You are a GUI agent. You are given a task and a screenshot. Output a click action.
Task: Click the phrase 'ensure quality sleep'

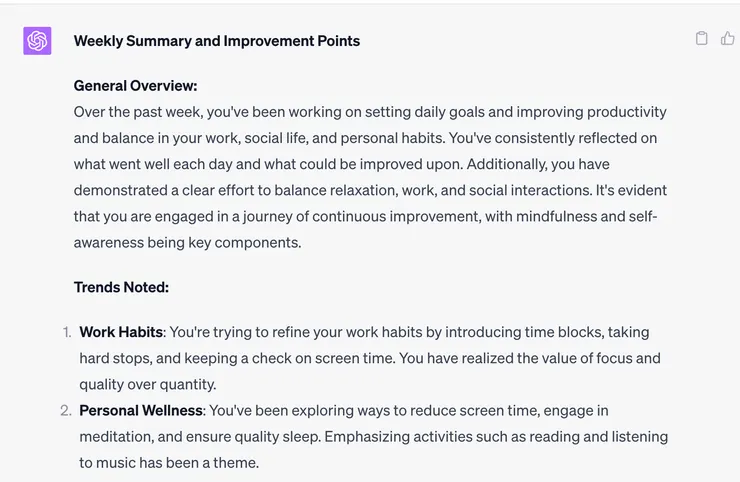point(265,436)
